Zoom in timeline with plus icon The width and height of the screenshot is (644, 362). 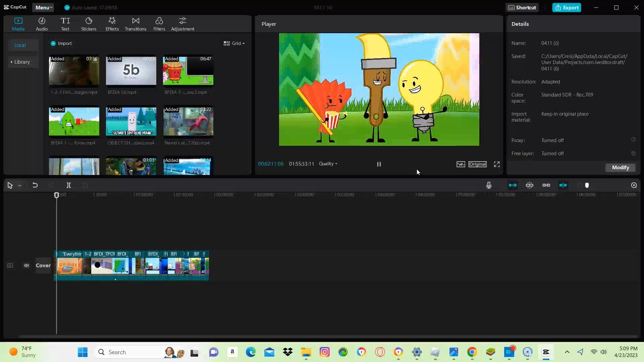click(634, 185)
